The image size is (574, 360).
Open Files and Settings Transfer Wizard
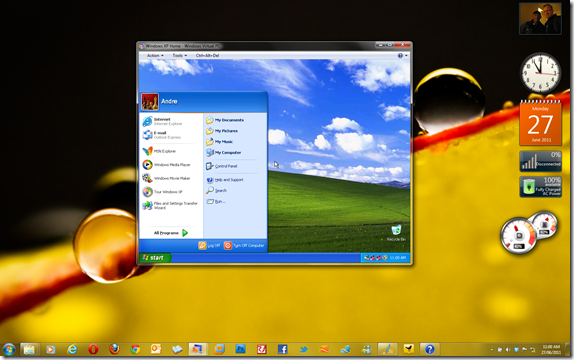pyautogui.click(x=170, y=205)
